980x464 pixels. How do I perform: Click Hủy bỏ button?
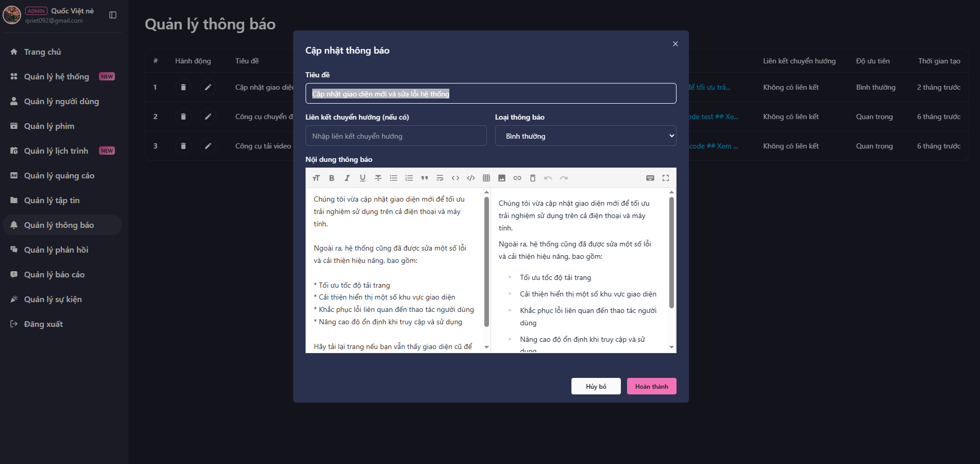coord(596,386)
